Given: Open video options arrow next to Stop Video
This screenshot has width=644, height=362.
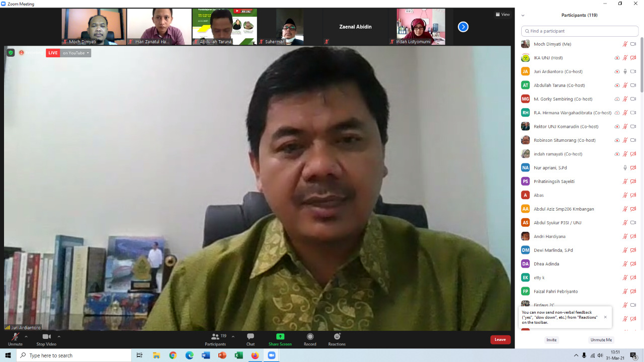Looking at the screenshot, I should 59,336.
